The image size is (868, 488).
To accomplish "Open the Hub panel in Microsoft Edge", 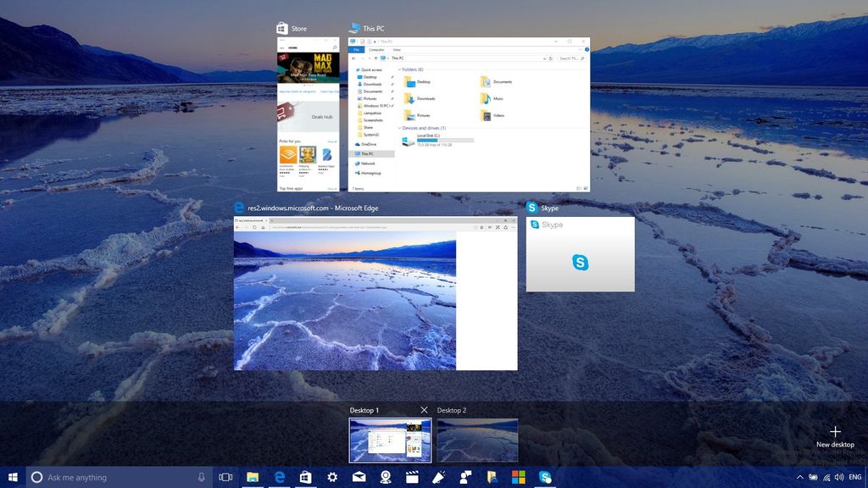I will coord(490,227).
